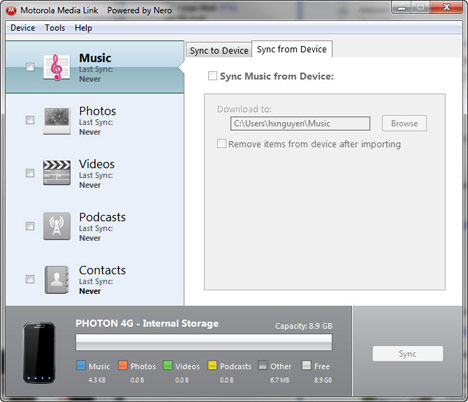The image size is (468, 402).
Task: Click the internal storage capacity bar
Action: coord(204,342)
